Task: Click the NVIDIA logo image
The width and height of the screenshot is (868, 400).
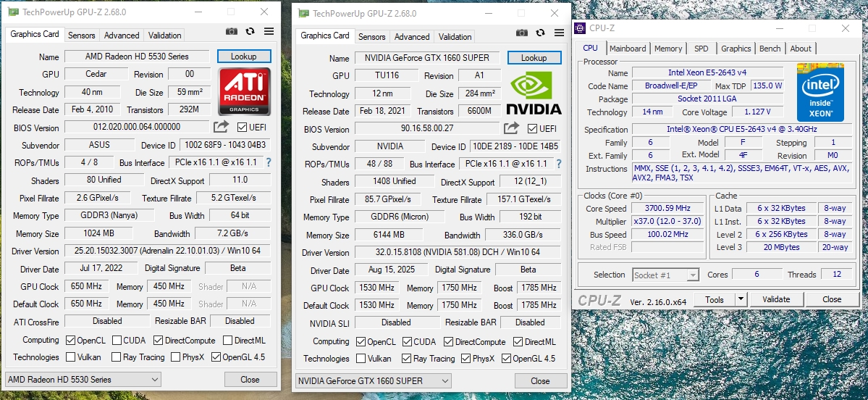Action: pos(534,92)
